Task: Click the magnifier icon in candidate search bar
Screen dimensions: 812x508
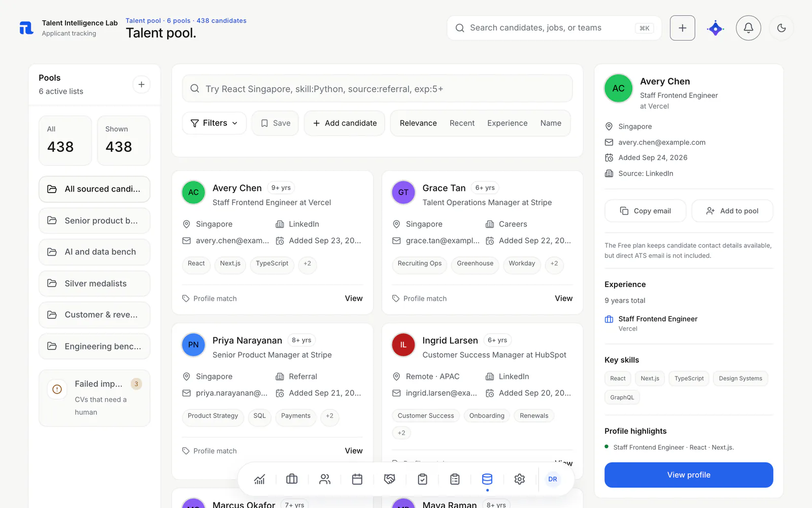Action: coord(195,89)
